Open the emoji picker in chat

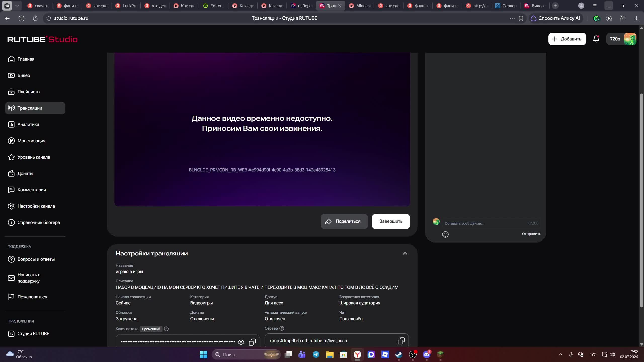(445, 234)
